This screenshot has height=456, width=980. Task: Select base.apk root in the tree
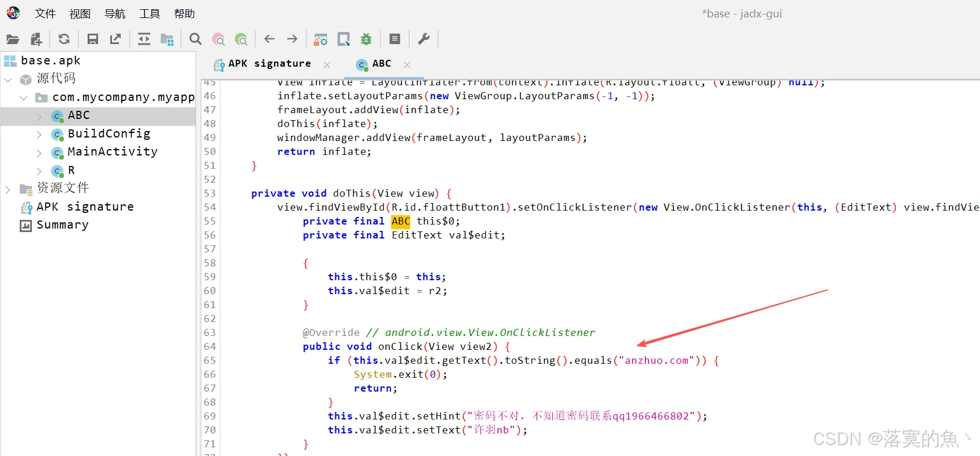(x=50, y=60)
